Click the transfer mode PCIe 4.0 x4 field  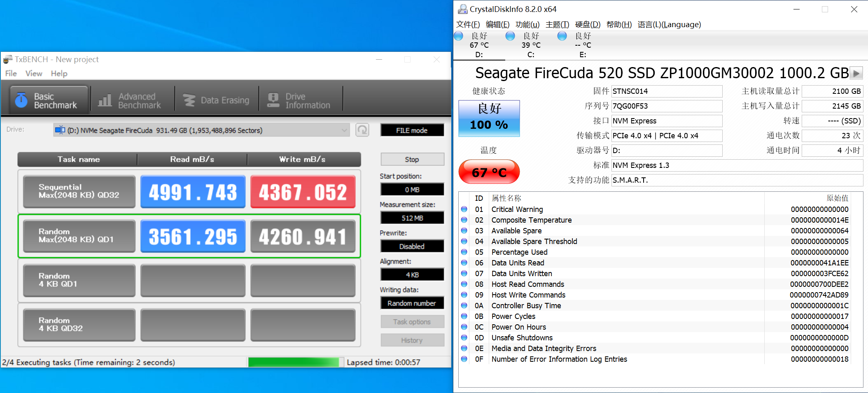(667, 135)
